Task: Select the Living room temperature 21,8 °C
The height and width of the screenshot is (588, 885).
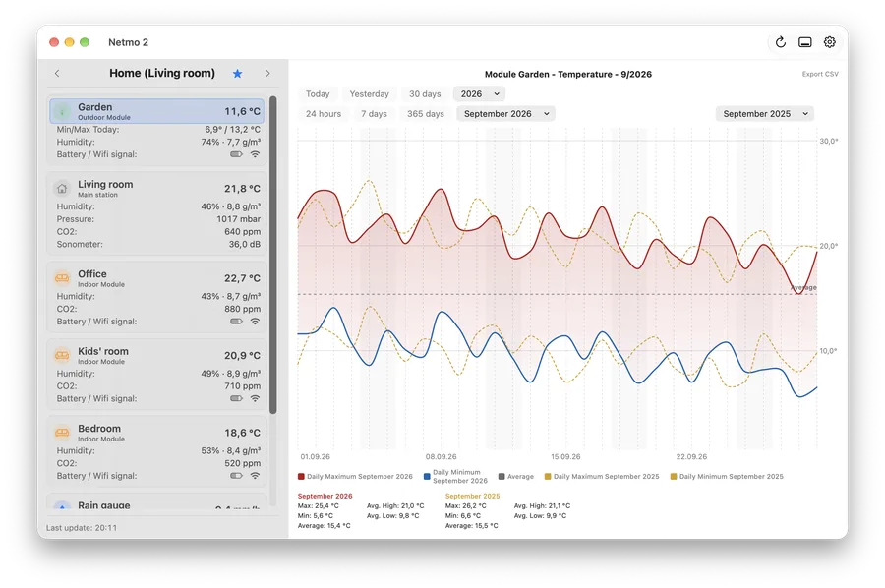Action: (x=242, y=189)
